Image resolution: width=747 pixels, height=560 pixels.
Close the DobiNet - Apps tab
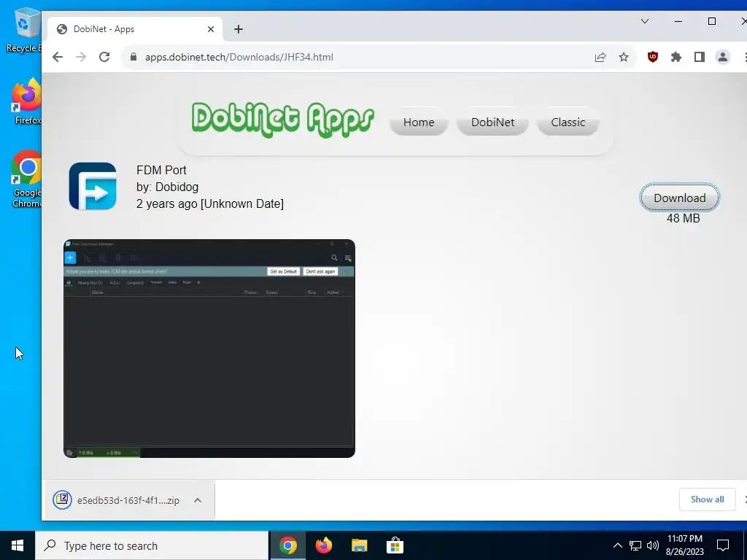click(211, 29)
